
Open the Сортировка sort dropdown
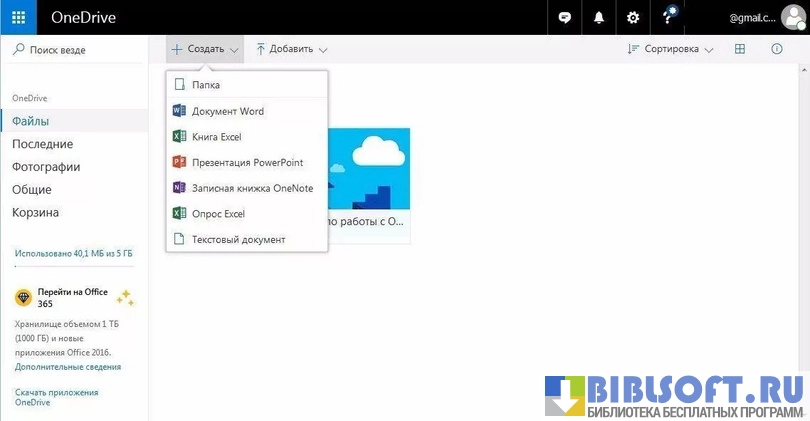click(x=670, y=49)
